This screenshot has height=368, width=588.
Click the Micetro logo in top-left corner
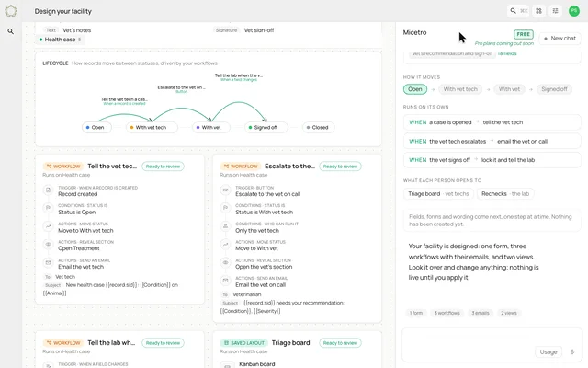(x=11, y=11)
